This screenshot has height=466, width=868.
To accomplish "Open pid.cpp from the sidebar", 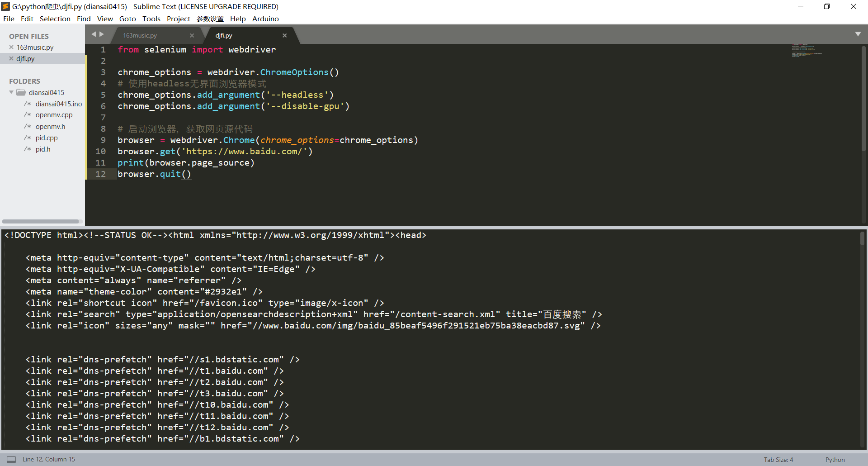I will click(47, 138).
